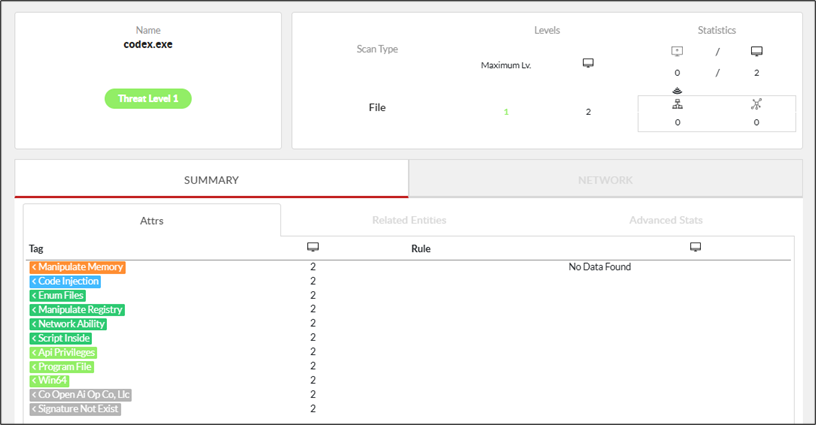
Task: Select the Api Privileges tag
Action: tap(63, 352)
